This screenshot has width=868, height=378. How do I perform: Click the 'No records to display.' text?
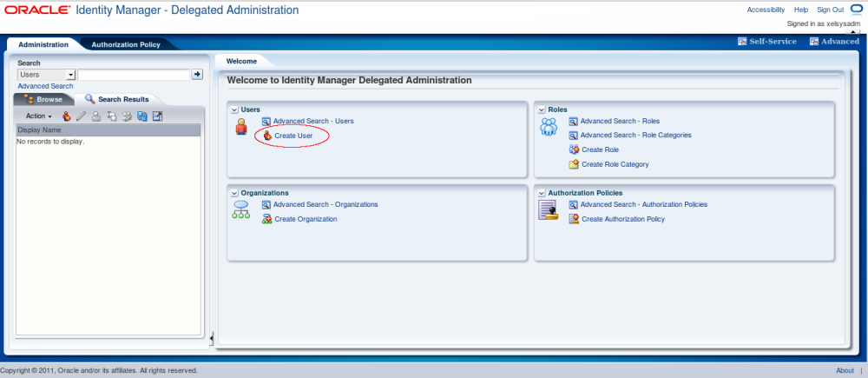51,142
